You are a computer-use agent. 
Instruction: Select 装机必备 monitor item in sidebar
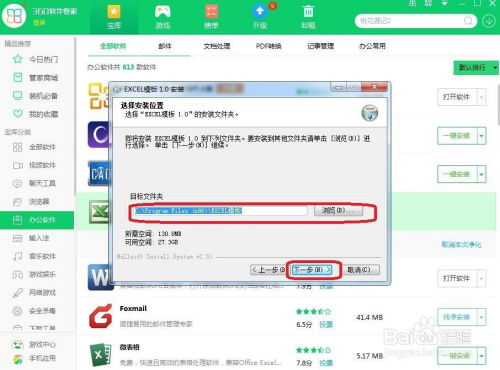point(35,96)
